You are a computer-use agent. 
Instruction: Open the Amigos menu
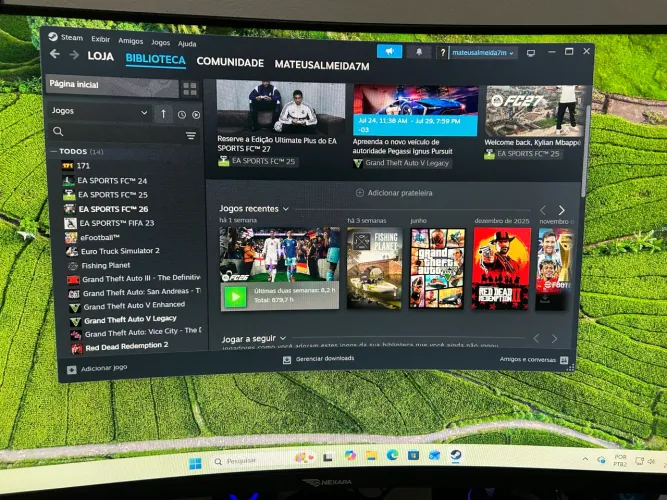pos(131,41)
